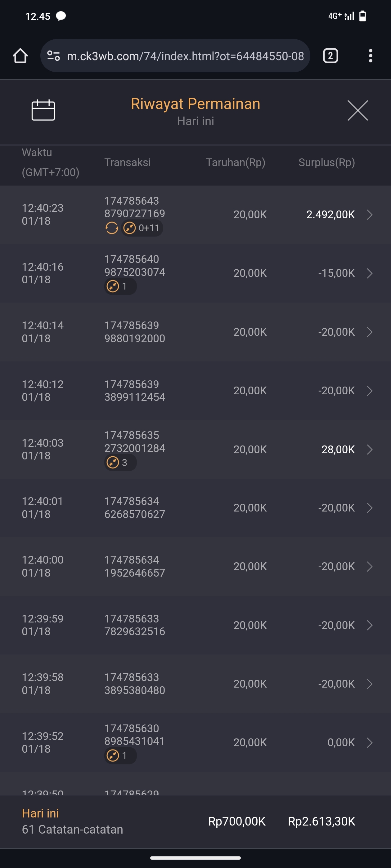The image size is (391, 868).
Task: Tap the 0+11 free spin badge
Action: pyautogui.click(x=142, y=228)
